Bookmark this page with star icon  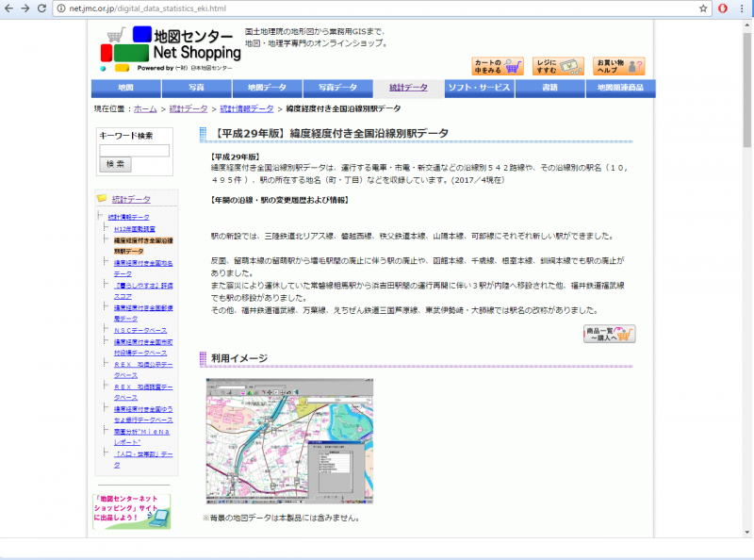[704, 8]
